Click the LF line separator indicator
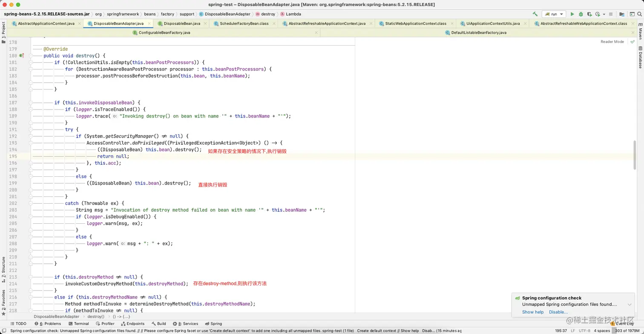 572,331
